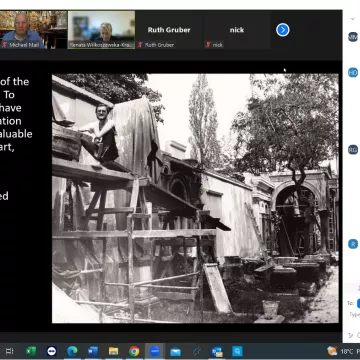
Task: Click the RG avatar in chat panel
Action: (x=353, y=150)
